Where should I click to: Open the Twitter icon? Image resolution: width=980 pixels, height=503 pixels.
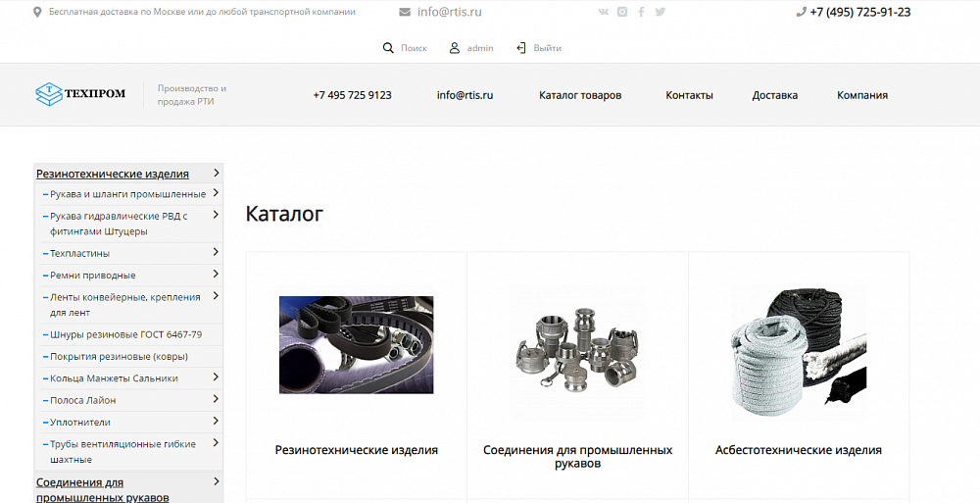click(660, 11)
